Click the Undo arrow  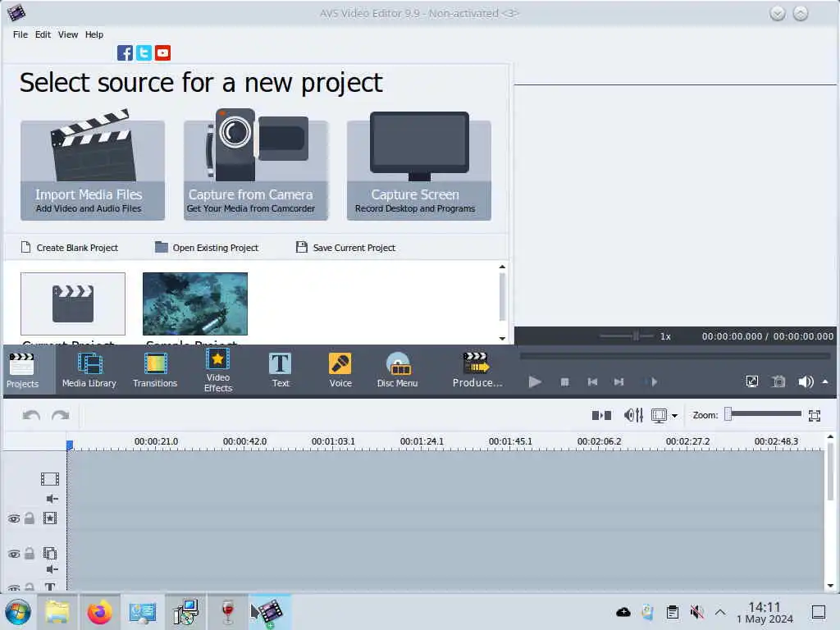click(x=32, y=416)
